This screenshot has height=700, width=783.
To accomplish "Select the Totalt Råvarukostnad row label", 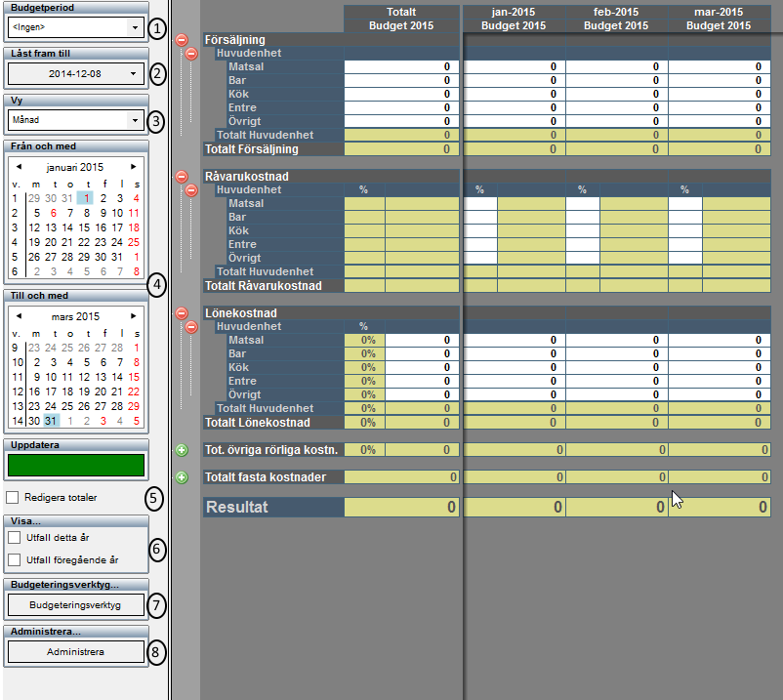I will [x=264, y=286].
